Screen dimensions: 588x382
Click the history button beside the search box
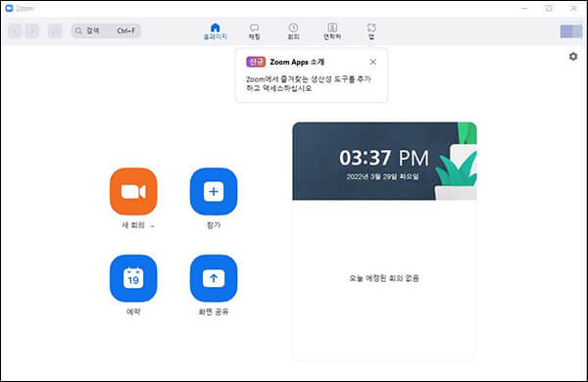[55, 31]
